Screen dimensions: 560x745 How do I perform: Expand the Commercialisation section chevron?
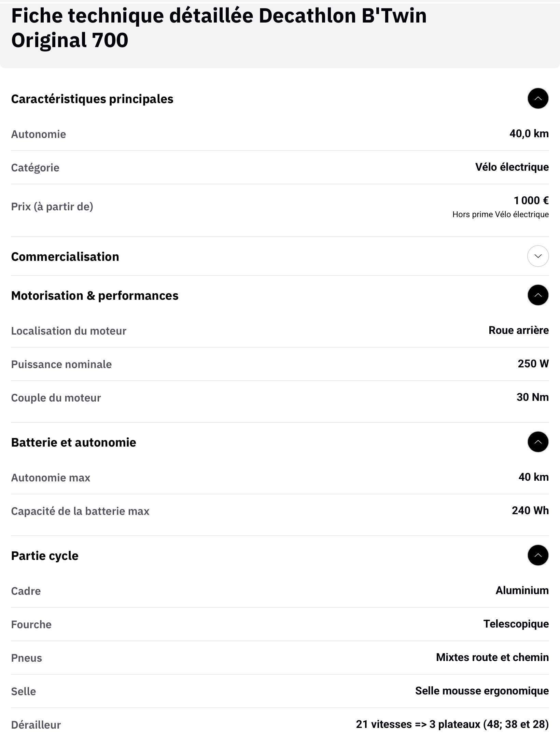538,256
